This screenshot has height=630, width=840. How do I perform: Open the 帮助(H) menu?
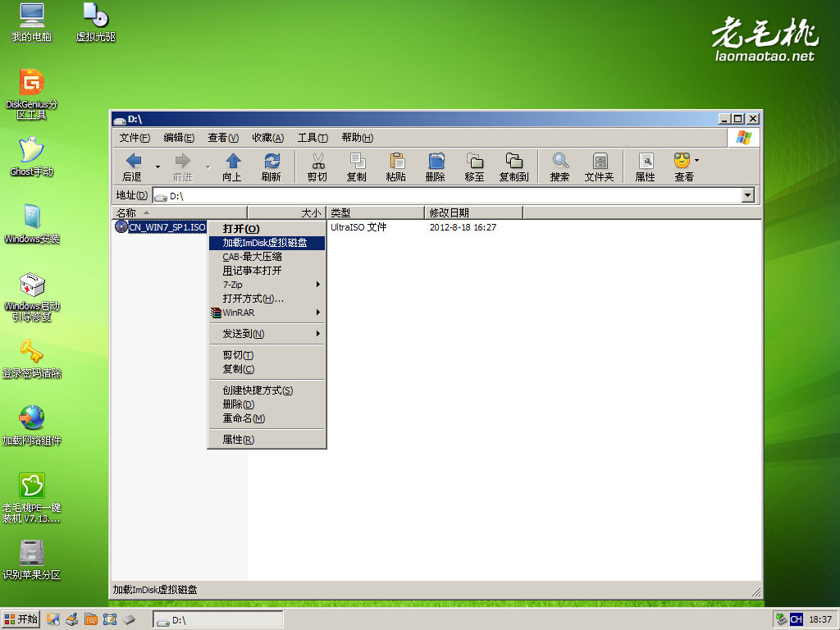[x=358, y=138]
